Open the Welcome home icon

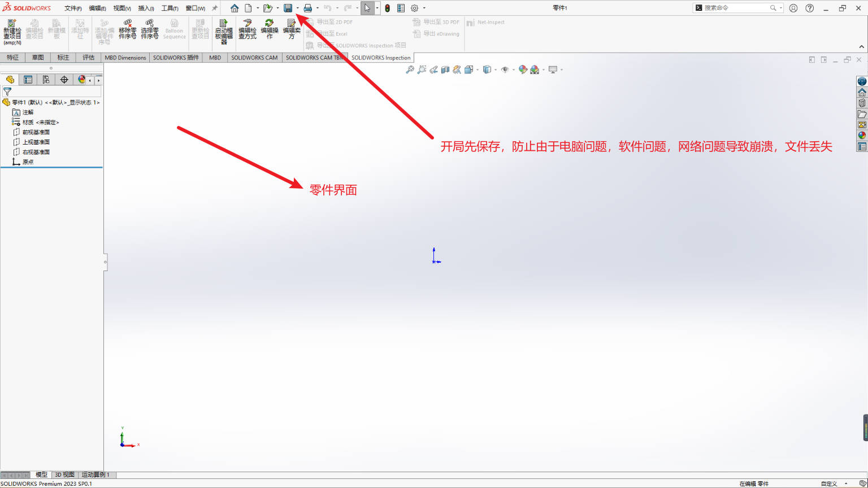235,8
